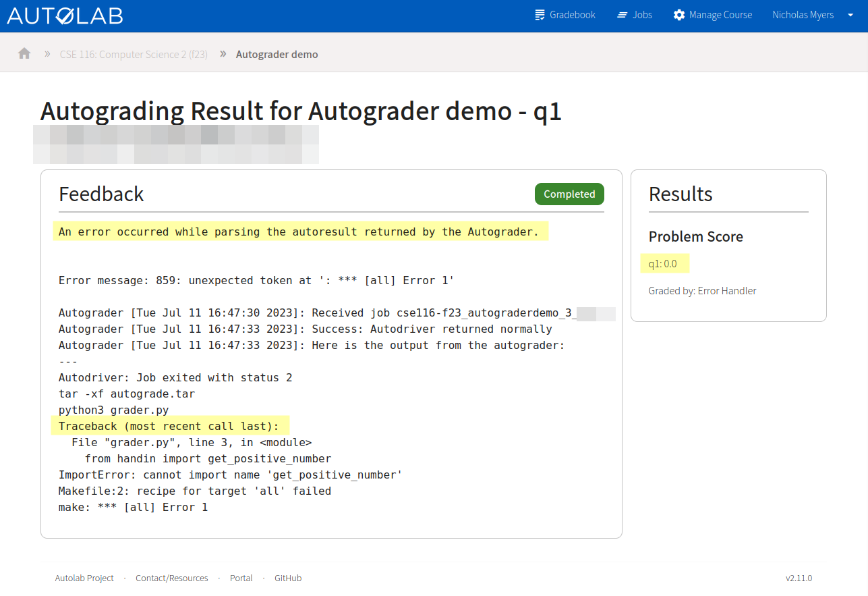Click the Autolab logo

(65, 15)
